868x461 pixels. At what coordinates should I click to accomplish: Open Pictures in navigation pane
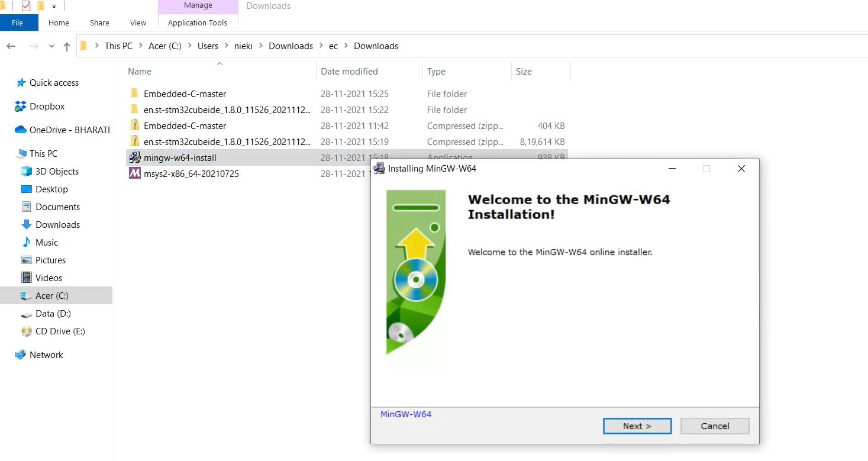coord(50,260)
